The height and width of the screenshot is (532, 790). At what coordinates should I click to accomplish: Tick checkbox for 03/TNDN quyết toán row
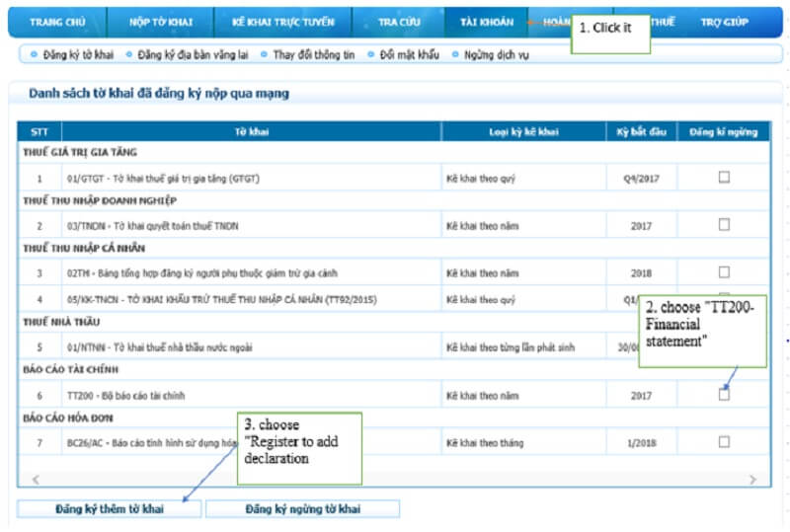coord(724,225)
